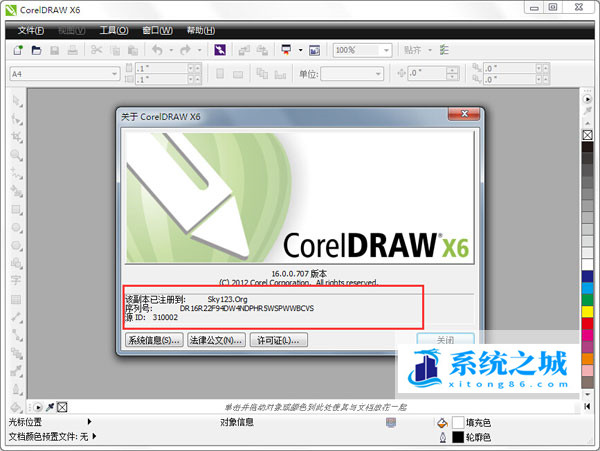Click the Export icon in the toolbar
This screenshot has height=451, width=600.
point(262,50)
